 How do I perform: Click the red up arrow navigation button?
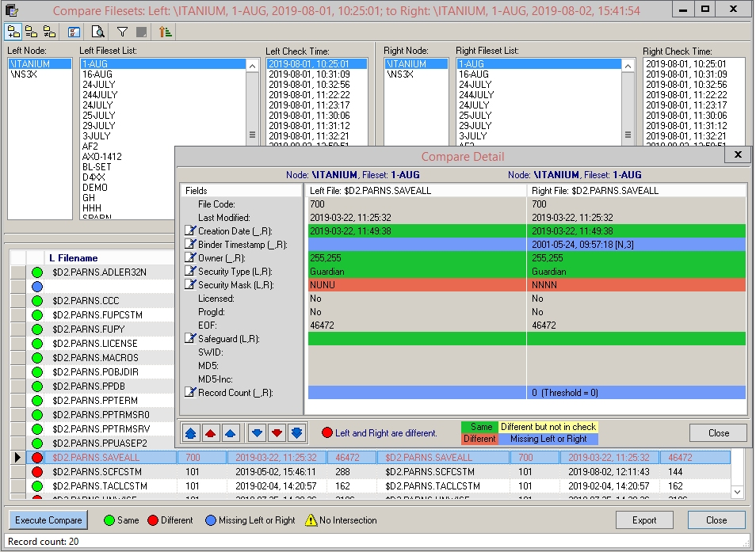210,433
